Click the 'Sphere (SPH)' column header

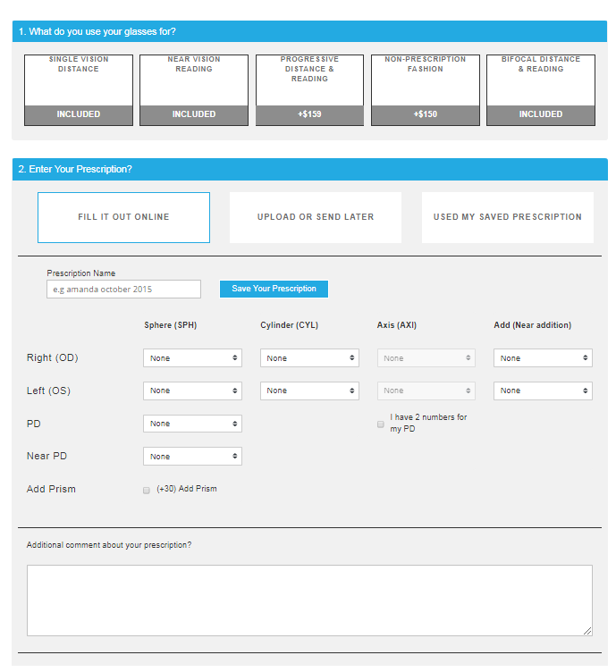(x=170, y=325)
